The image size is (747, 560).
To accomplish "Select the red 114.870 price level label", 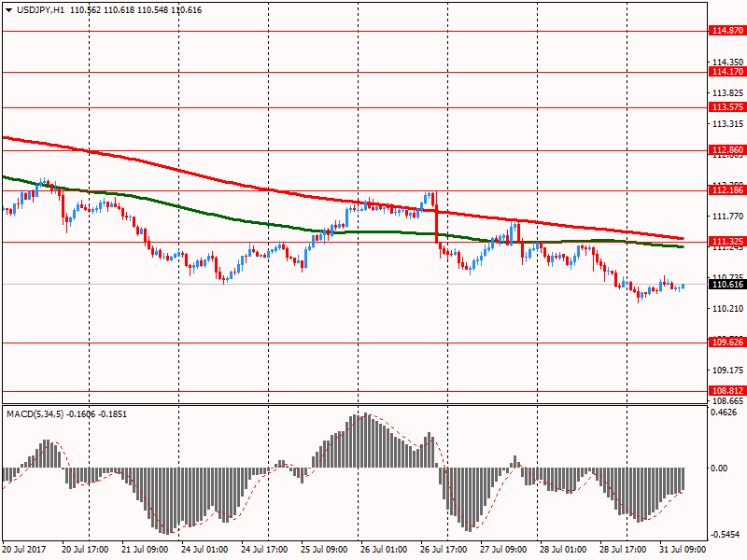I will 727,31.
